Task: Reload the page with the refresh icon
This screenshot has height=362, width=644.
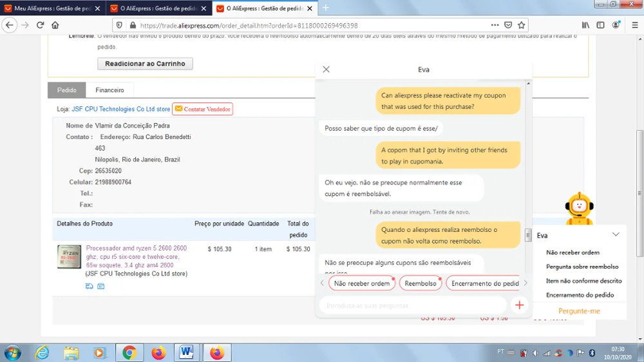Action: click(40, 25)
